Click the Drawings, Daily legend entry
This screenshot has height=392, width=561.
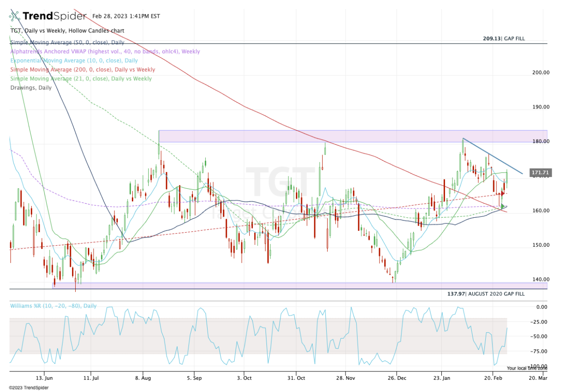click(x=30, y=88)
